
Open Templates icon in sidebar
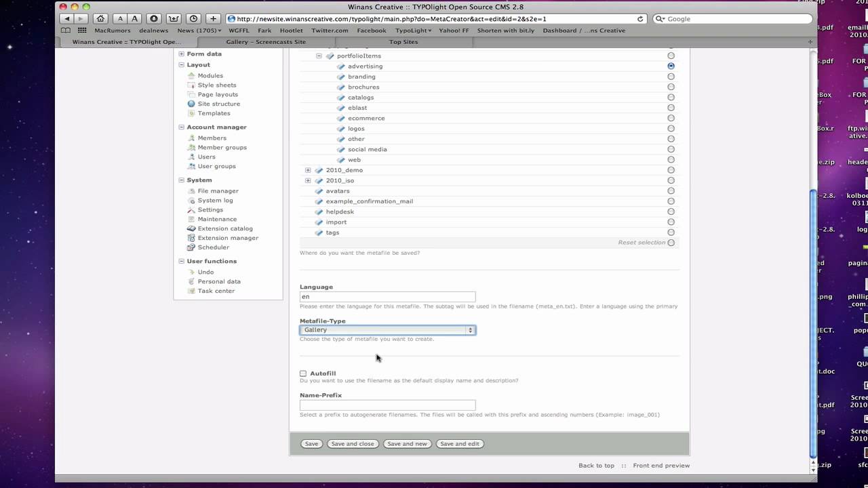tap(191, 113)
